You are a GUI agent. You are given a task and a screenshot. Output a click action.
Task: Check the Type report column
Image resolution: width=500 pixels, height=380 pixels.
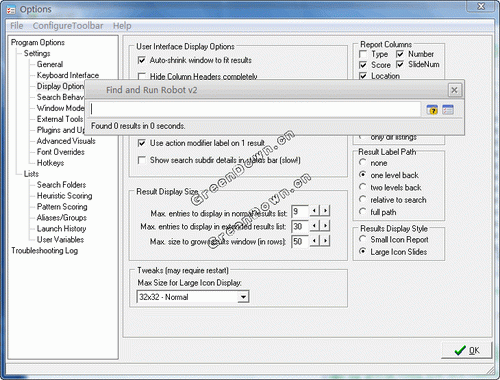363,54
